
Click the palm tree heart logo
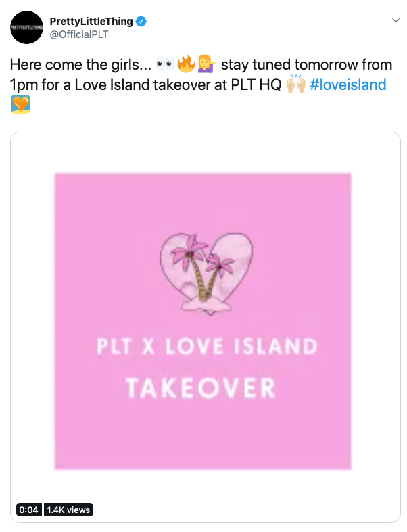[206, 274]
